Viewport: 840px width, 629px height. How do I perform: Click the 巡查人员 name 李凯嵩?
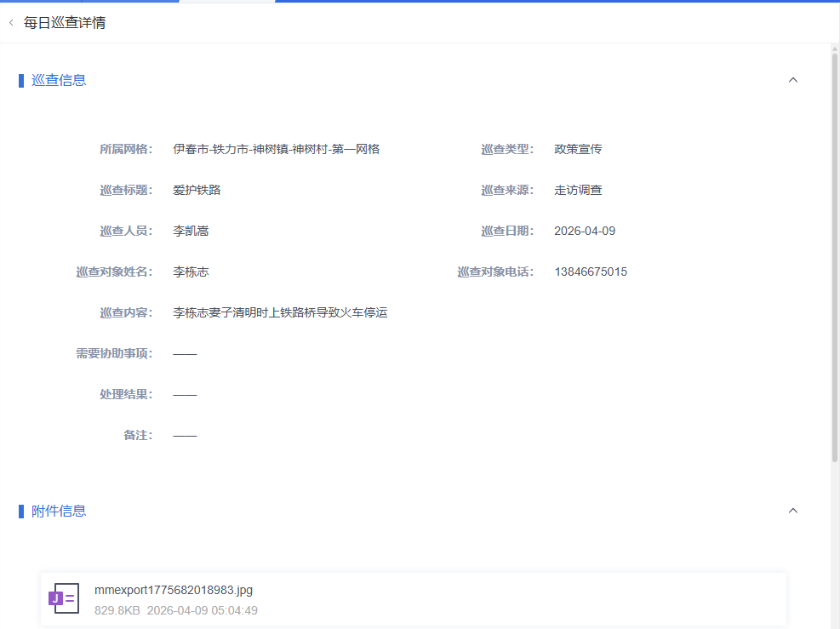[191, 232]
